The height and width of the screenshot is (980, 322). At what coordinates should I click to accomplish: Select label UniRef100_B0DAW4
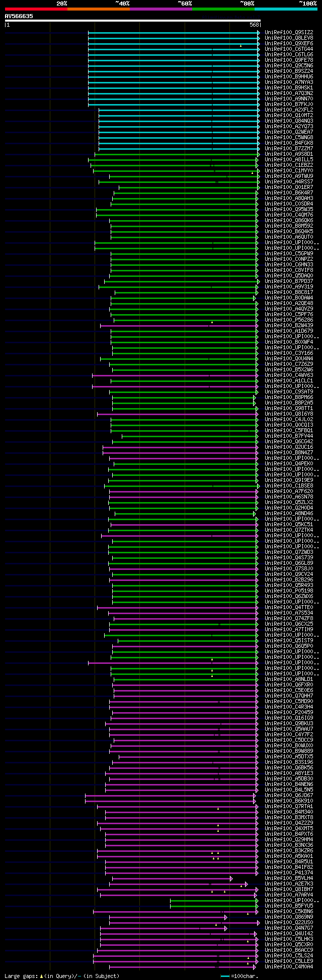(289, 298)
